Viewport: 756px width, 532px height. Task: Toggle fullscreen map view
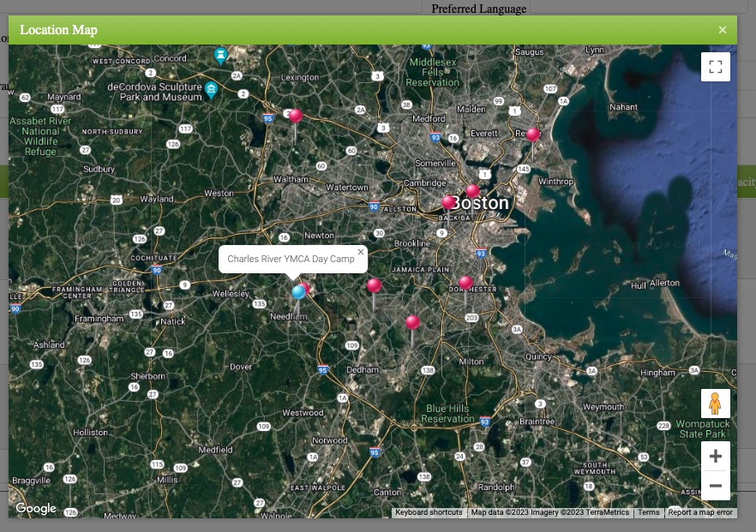tap(716, 67)
